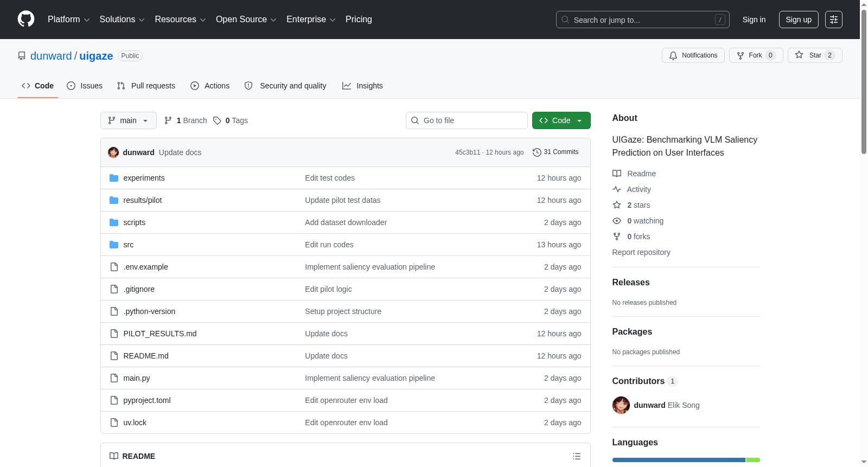Focus the Go to file search box
Image resolution: width=868 pixels, height=467 pixels.
[x=467, y=120]
